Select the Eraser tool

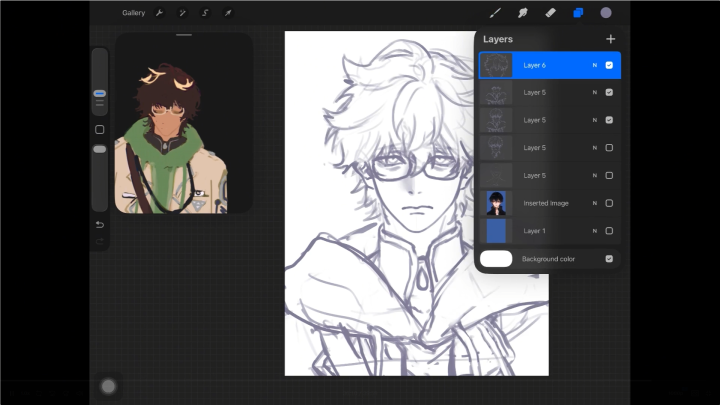(x=550, y=13)
